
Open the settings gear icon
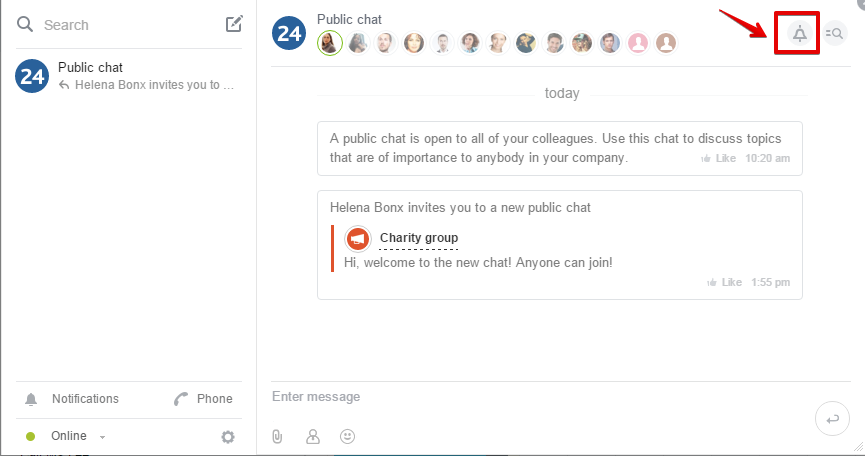pos(228,437)
